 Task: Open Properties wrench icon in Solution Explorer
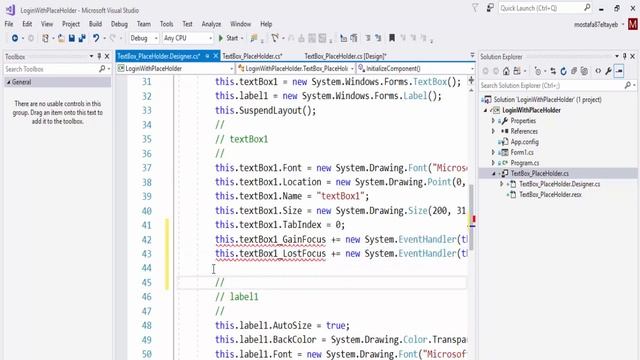click(609, 71)
